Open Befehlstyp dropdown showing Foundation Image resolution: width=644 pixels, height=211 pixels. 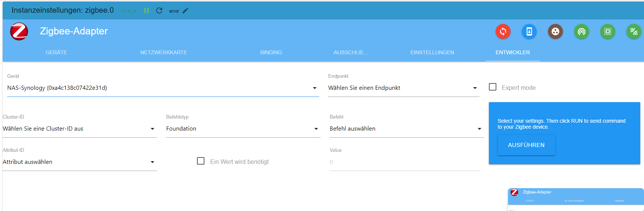coord(243,129)
